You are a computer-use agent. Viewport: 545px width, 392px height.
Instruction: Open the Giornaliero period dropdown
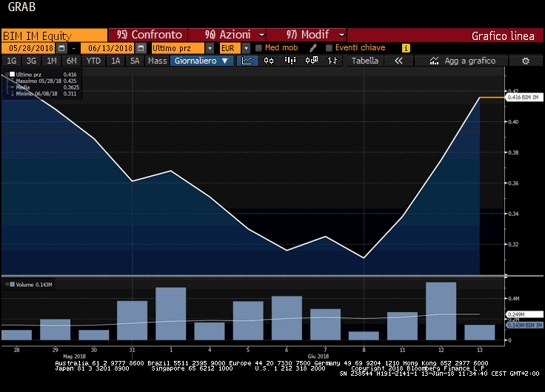point(203,61)
